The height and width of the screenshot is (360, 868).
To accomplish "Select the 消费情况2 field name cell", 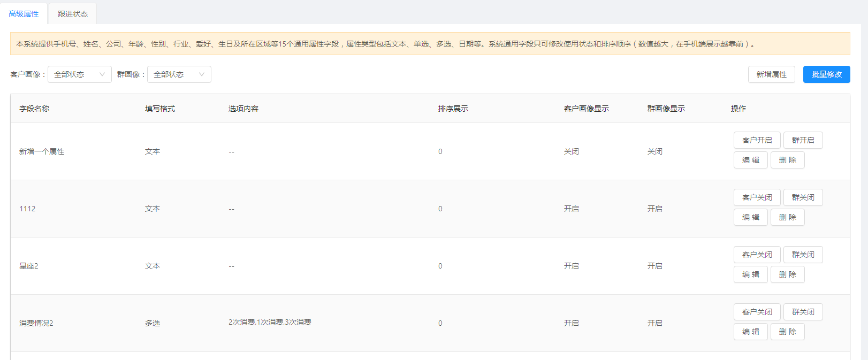I will tap(36, 323).
